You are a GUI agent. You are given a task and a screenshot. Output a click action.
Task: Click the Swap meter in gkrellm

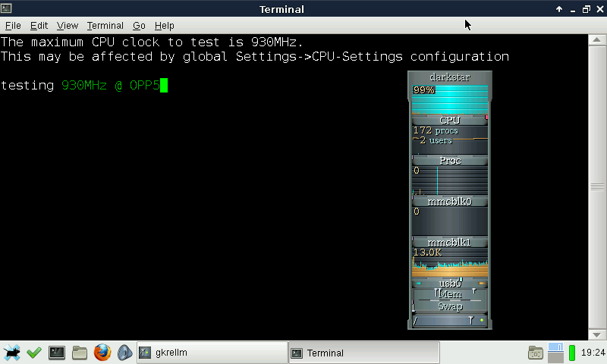(x=450, y=306)
